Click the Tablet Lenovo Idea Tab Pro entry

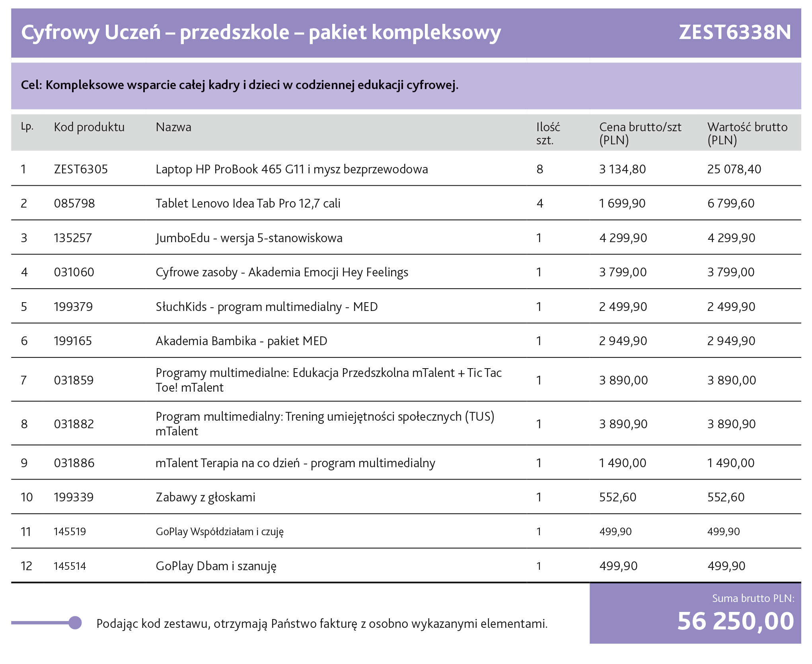247,203
